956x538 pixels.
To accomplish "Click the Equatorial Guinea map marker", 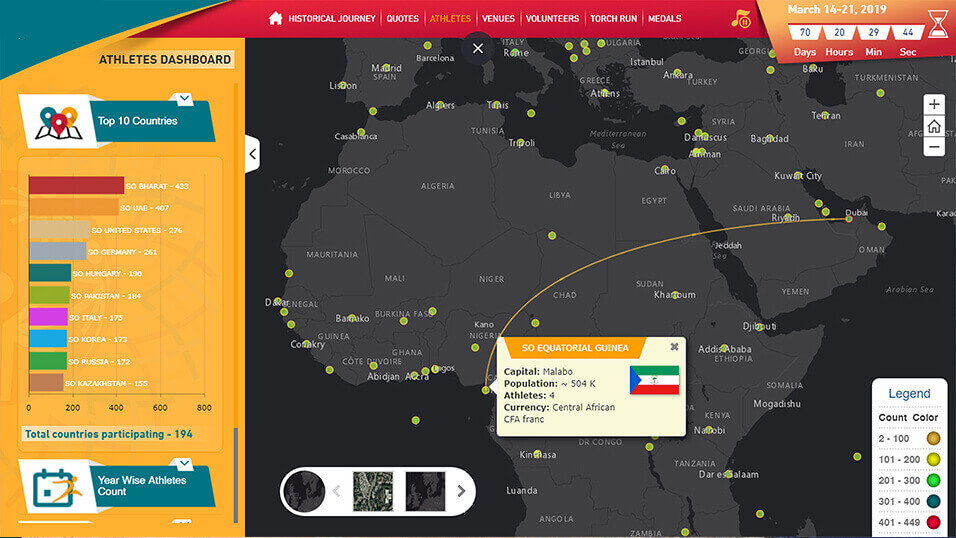I will [486, 390].
